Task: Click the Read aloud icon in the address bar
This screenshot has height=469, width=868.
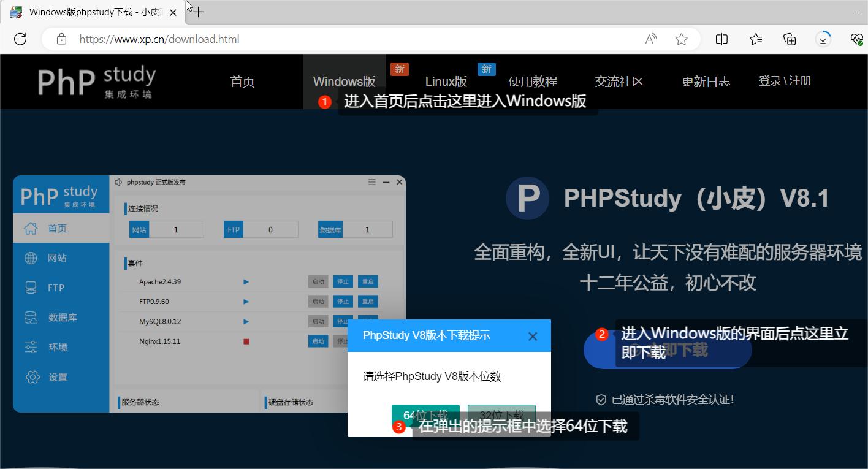Action: click(x=651, y=39)
